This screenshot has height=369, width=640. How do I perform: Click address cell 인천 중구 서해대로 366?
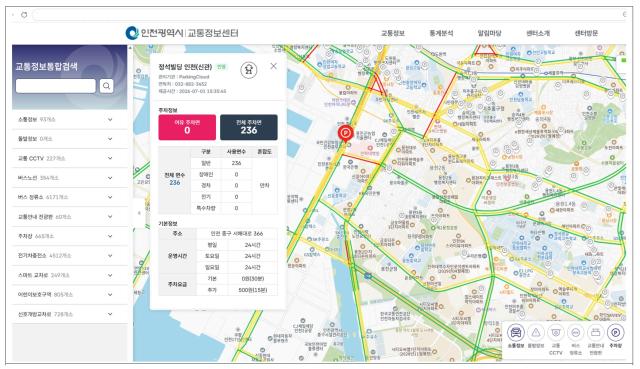pyautogui.click(x=237, y=233)
